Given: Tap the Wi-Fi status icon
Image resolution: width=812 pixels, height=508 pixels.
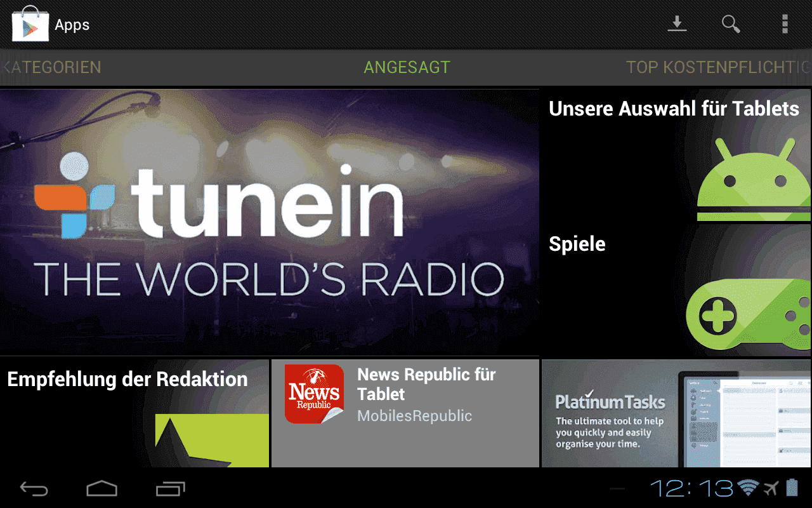Looking at the screenshot, I should [x=748, y=488].
